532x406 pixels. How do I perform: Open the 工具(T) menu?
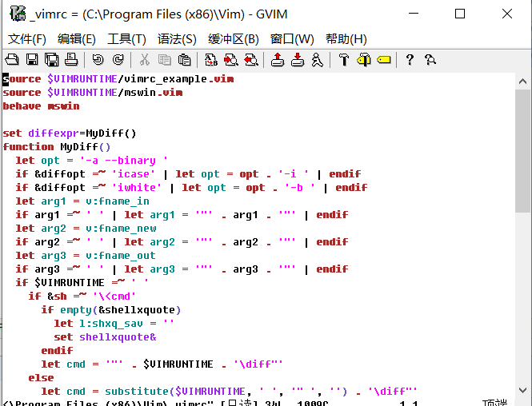[126, 39]
